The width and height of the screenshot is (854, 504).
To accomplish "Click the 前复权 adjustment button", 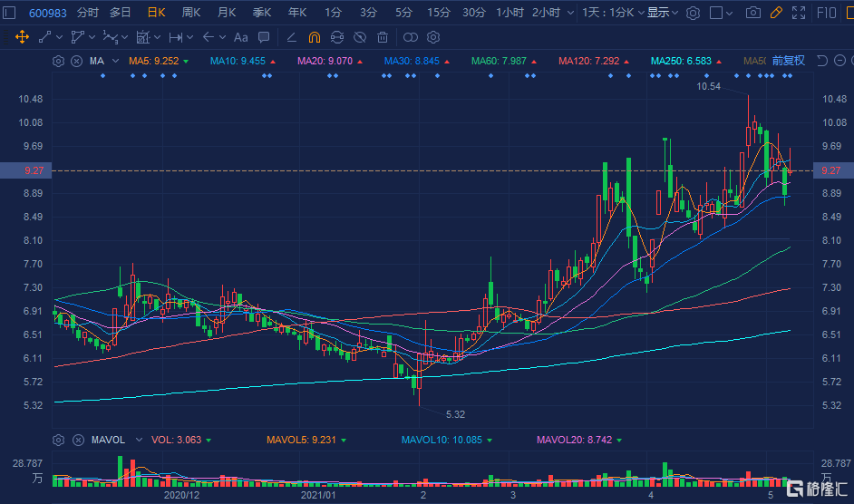I will pos(788,61).
